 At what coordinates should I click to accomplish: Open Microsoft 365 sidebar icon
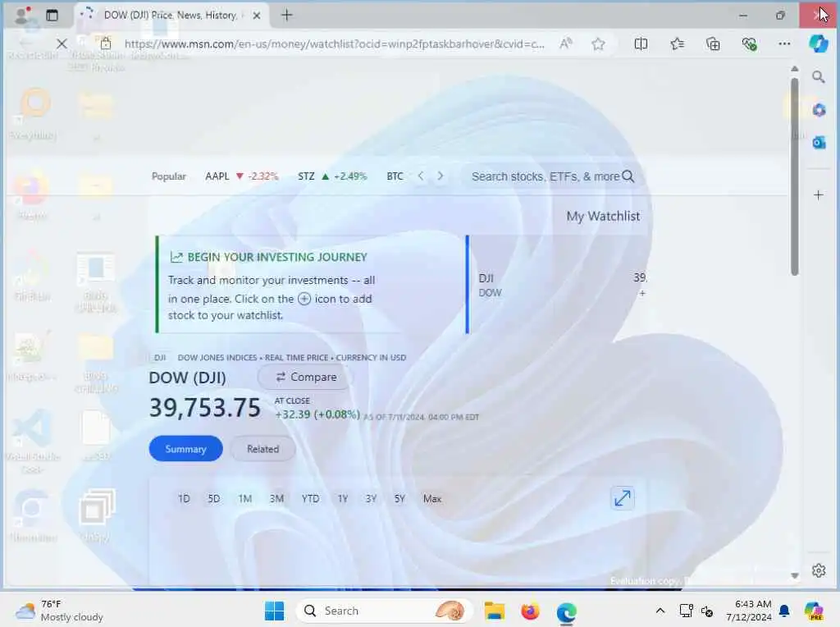(x=819, y=110)
